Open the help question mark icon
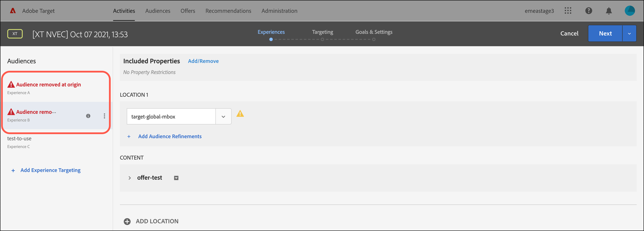The height and width of the screenshot is (231, 644). 589,11
